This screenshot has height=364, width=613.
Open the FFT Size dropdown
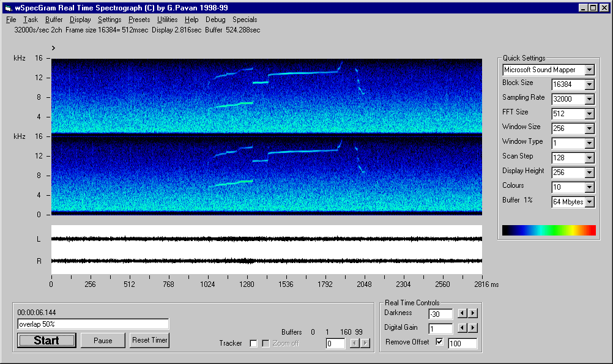point(590,114)
